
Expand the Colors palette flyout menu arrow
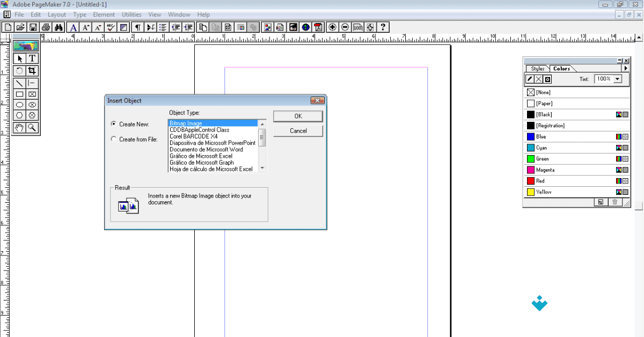626,68
